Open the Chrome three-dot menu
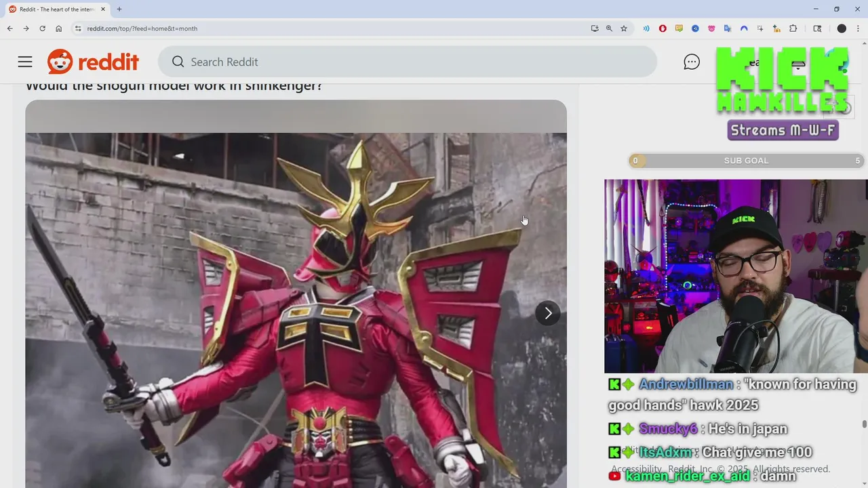 (x=858, y=28)
